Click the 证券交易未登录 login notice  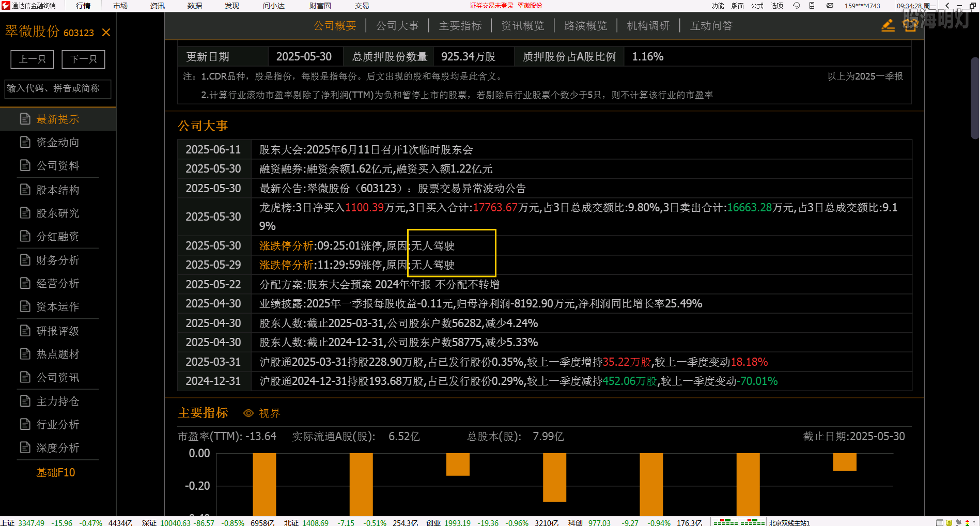tap(491, 6)
